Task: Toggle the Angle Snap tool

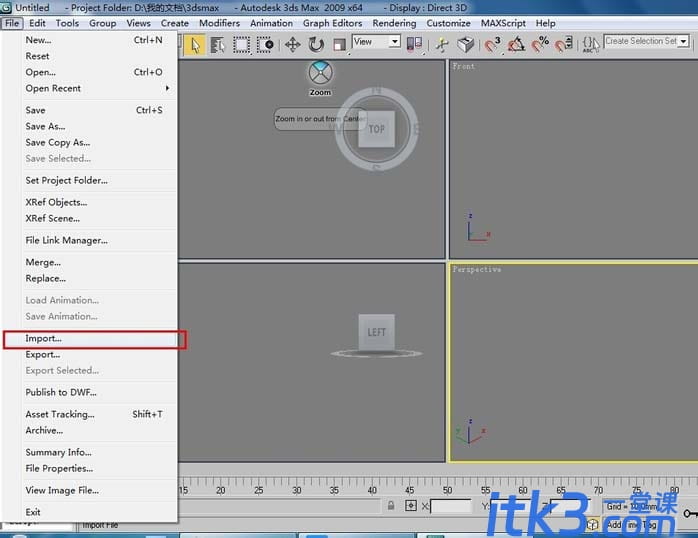Action: [516, 45]
